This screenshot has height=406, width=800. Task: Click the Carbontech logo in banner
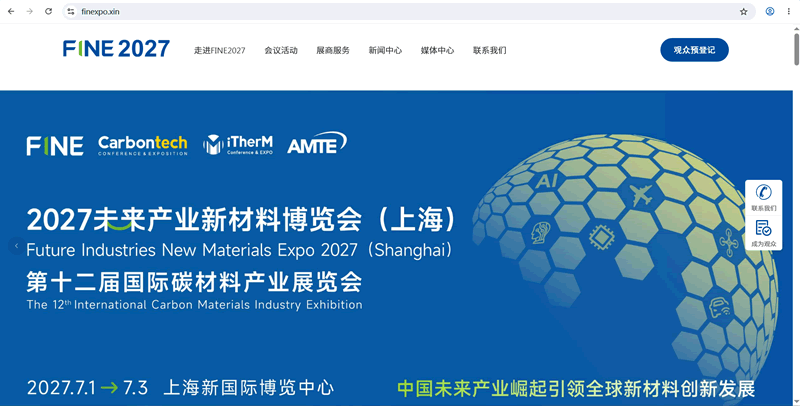[143, 145]
